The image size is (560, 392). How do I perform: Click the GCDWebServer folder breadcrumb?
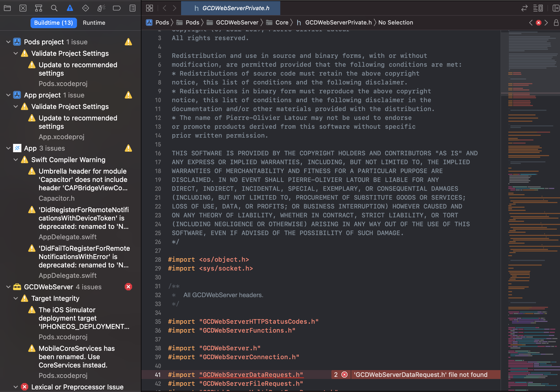click(233, 23)
